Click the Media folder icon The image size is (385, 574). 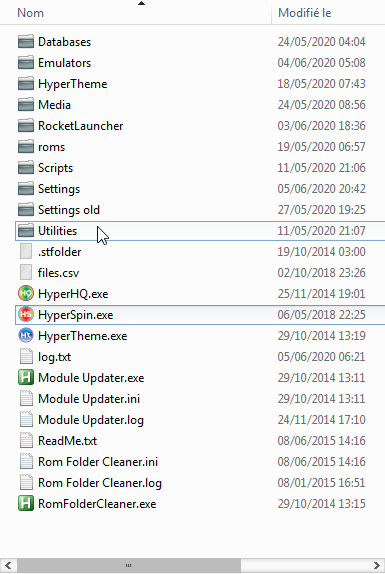[26, 105]
